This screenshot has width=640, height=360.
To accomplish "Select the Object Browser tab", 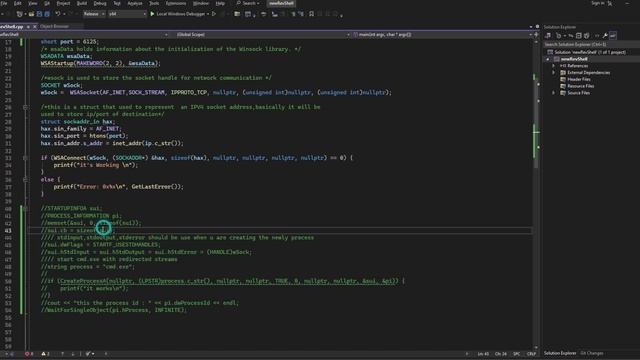I will pos(54,26).
